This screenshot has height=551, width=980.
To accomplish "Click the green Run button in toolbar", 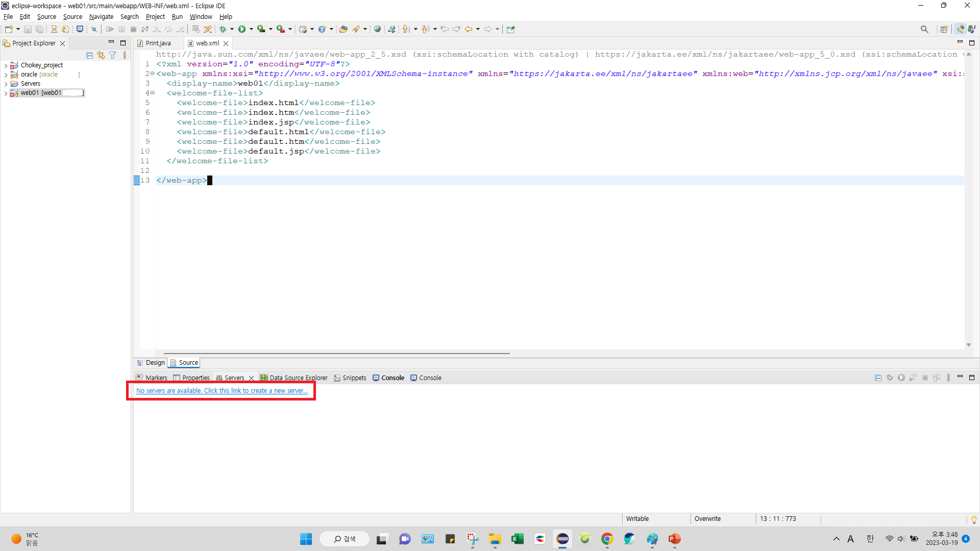I will pyautogui.click(x=242, y=29).
